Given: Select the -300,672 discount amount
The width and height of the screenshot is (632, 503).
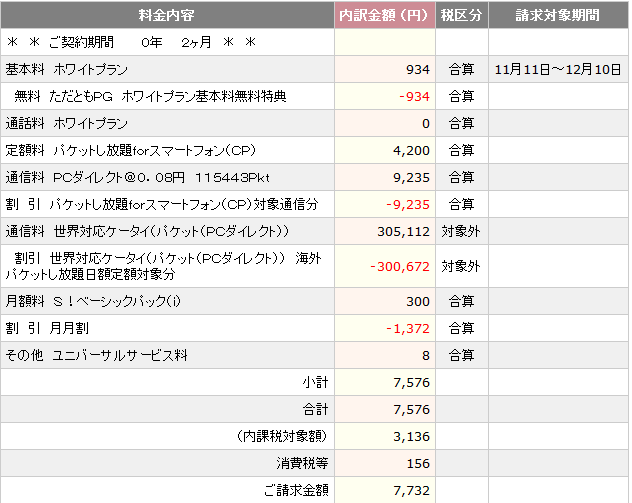Looking at the screenshot, I should pyautogui.click(x=400, y=266).
